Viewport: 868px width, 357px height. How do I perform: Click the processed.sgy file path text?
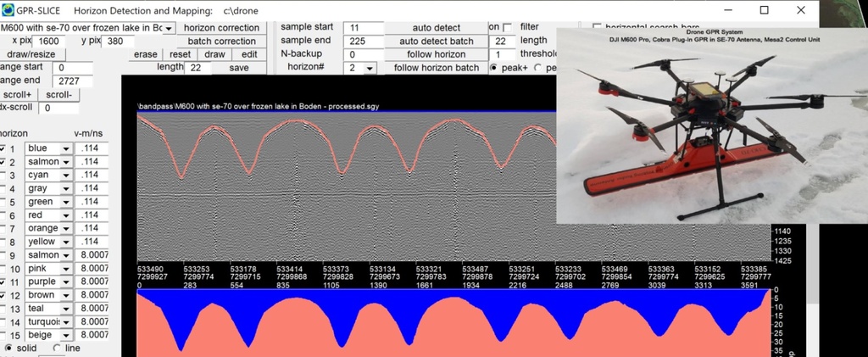click(x=258, y=106)
